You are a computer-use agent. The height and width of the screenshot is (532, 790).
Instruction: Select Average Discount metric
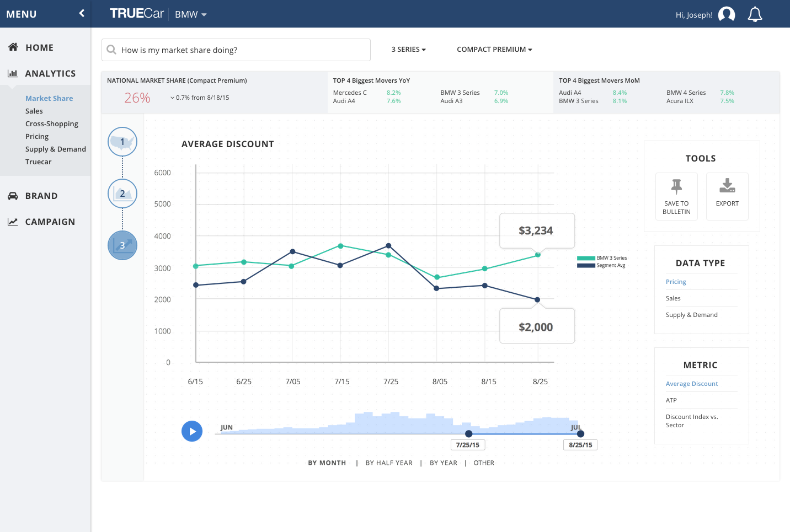692,384
